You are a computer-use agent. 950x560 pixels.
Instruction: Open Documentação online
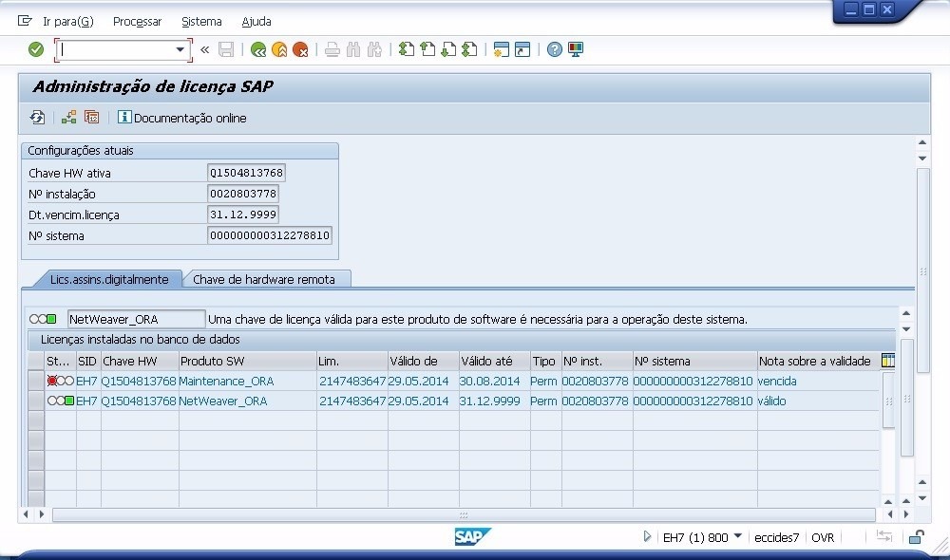click(181, 118)
